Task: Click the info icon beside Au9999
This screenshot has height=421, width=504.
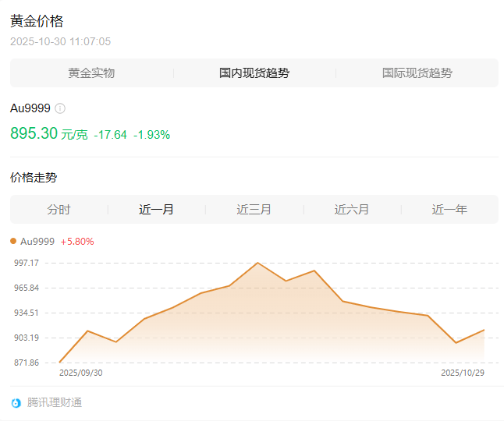Action: [x=60, y=108]
